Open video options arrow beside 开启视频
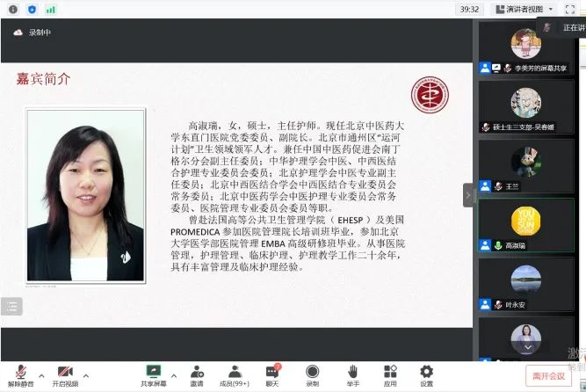The image size is (586, 392). (86, 375)
